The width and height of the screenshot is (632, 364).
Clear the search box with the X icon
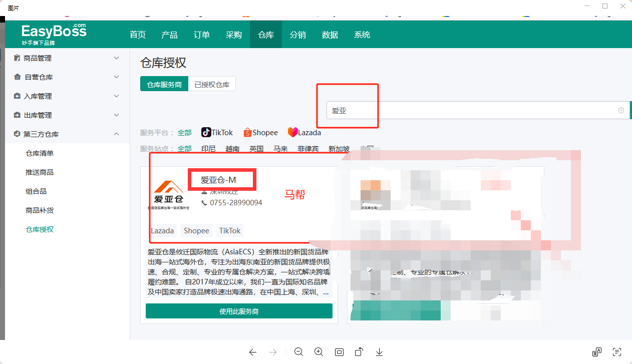click(621, 111)
